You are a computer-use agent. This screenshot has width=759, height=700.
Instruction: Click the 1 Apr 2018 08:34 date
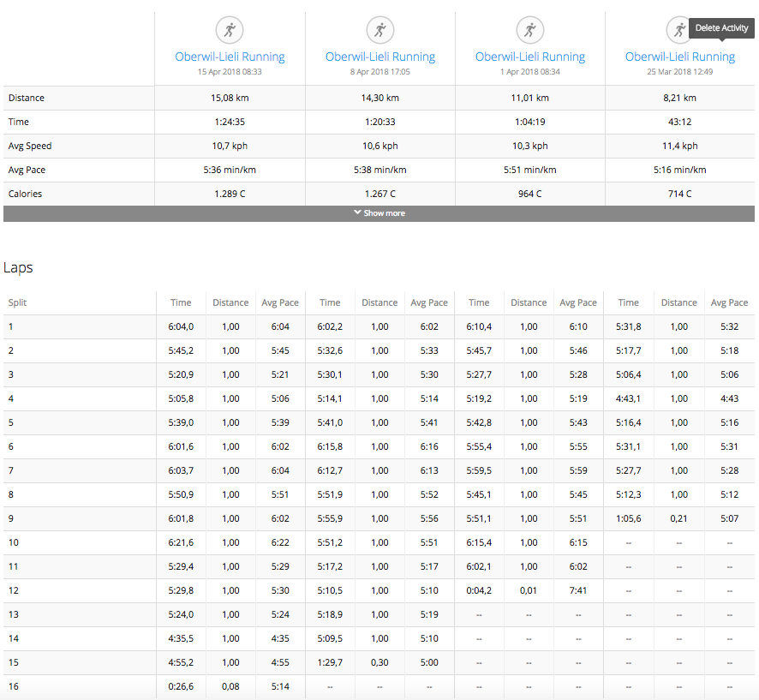[x=530, y=72]
